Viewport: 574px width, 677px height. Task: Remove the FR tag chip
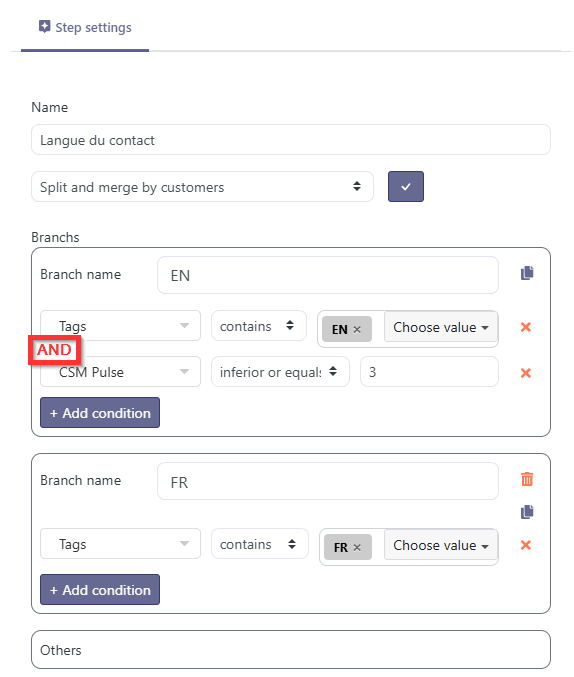(x=357, y=547)
